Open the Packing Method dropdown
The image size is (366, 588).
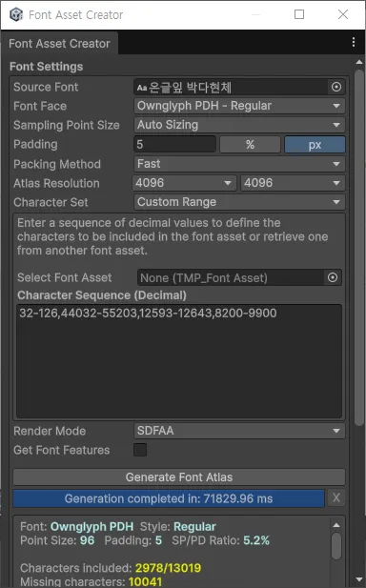click(239, 164)
